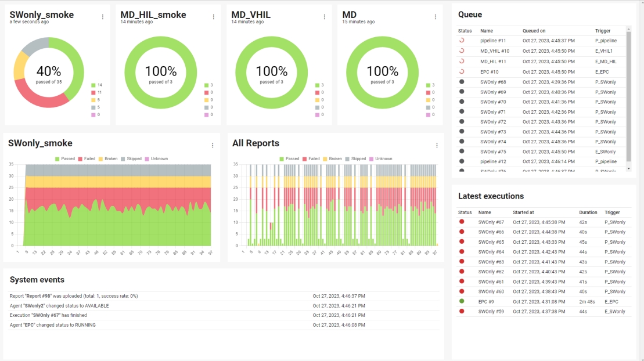Click the Queue list scrollbar down arrow
The height and width of the screenshot is (361, 644).
pyautogui.click(x=628, y=168)
